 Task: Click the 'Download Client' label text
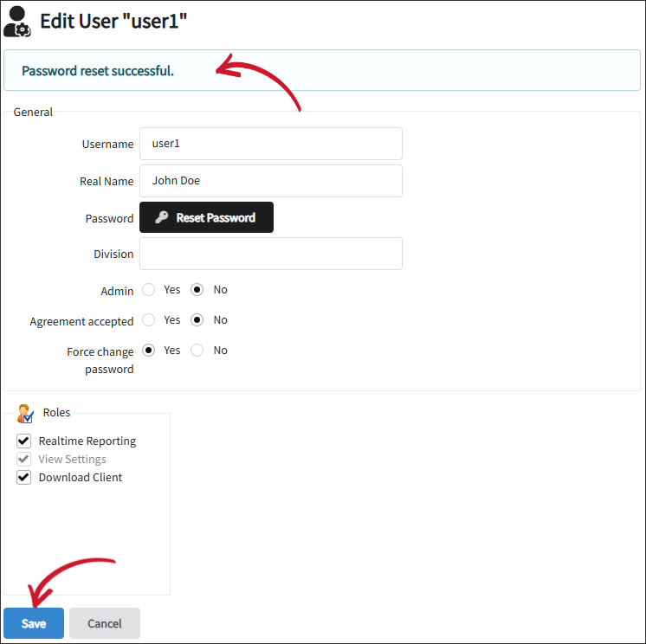tap(81, 477)
